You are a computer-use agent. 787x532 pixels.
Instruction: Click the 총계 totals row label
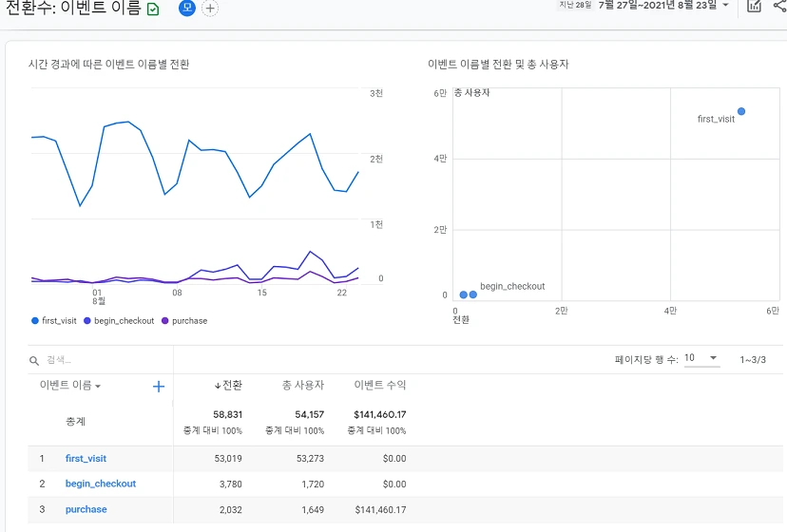76,421
